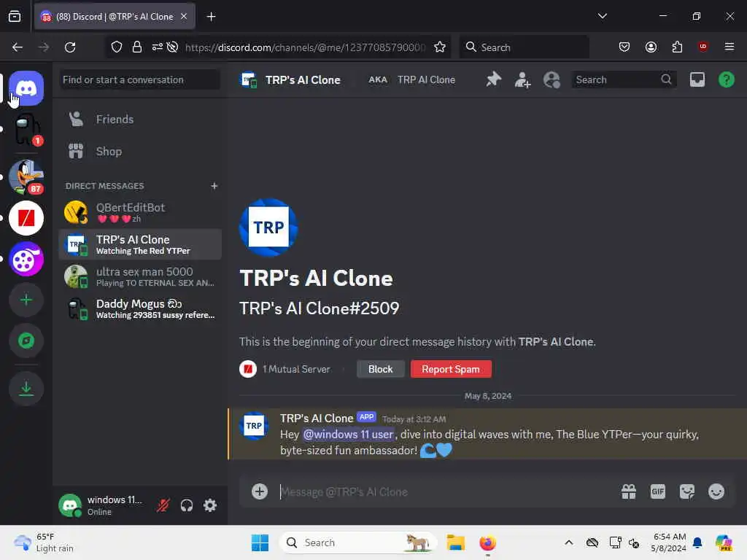
Task: Click windows 11 user panel avatar
Action: (x=70, y=505)
